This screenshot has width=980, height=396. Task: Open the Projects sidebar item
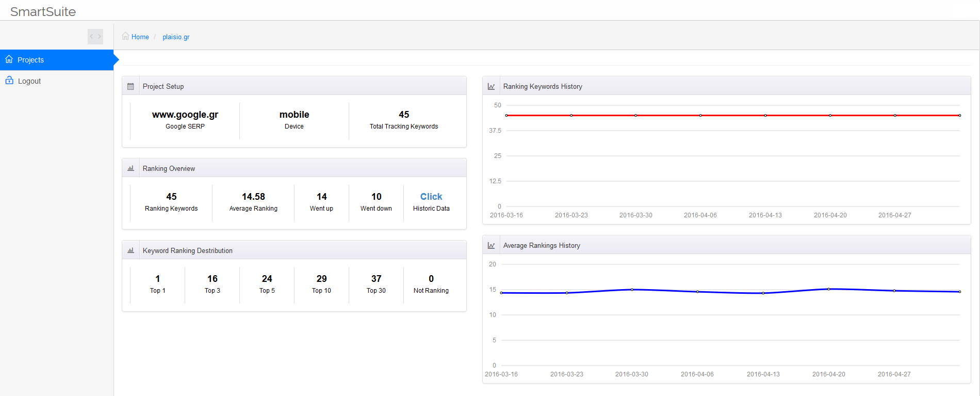click(x=31, y=60)
